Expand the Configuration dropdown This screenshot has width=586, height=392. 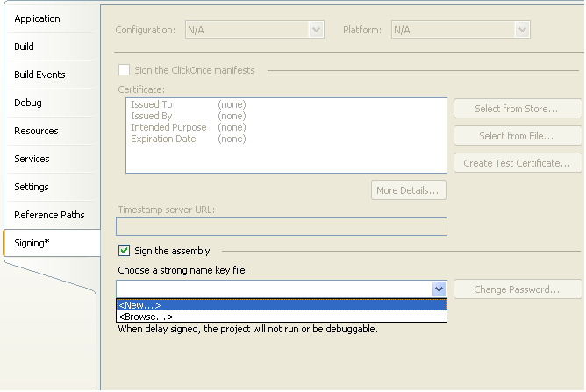pos(316,30)
